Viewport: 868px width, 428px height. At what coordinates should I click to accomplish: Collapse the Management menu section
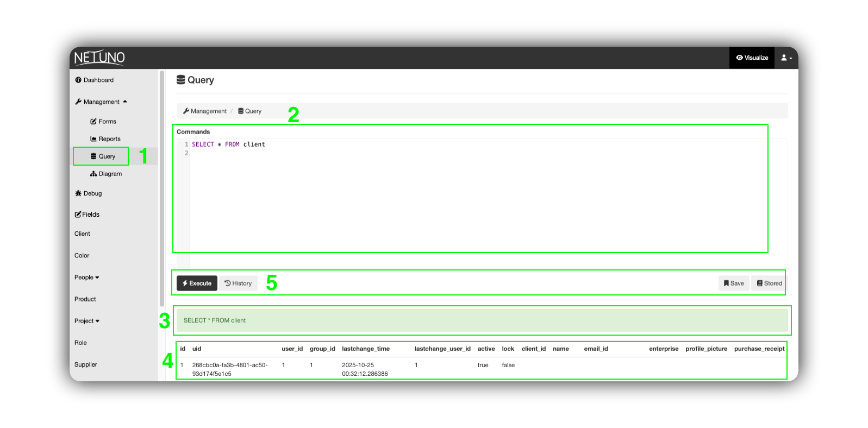coord(101,102)
